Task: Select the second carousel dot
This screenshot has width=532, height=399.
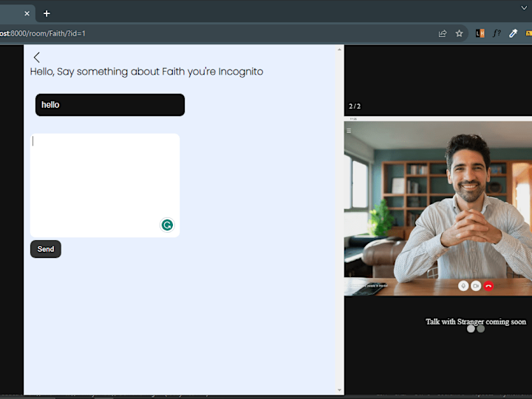Action: 481,329
